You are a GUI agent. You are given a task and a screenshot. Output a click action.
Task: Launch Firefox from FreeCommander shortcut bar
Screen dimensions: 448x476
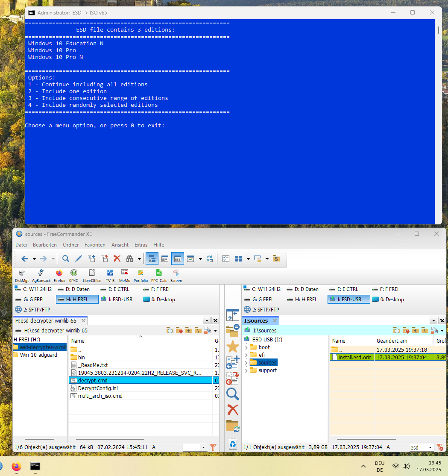[x=59, y=276]
